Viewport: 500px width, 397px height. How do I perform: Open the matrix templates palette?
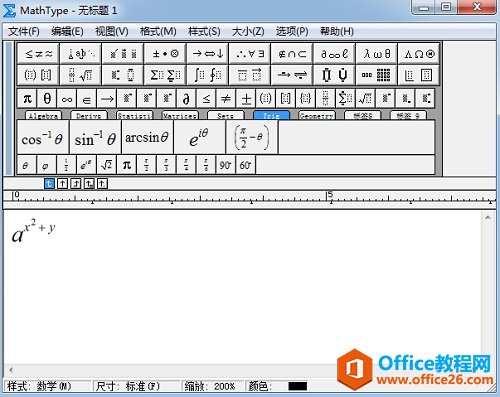376,75
